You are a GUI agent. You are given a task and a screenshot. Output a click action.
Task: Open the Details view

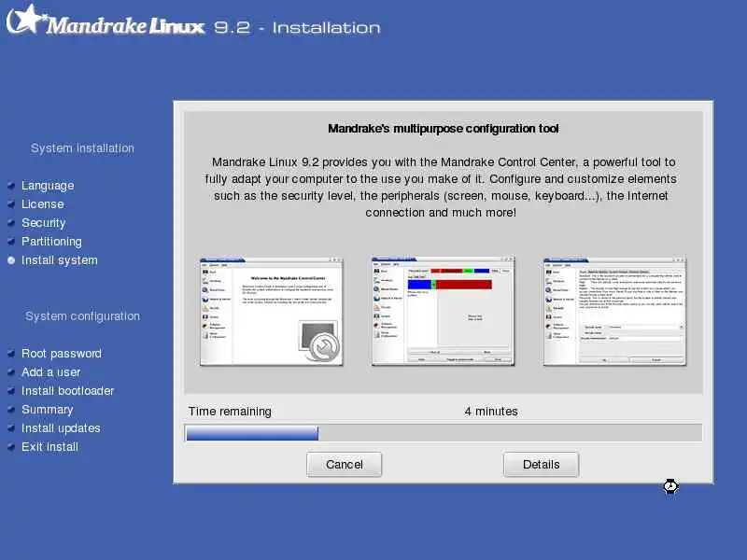tap(542, 464)
